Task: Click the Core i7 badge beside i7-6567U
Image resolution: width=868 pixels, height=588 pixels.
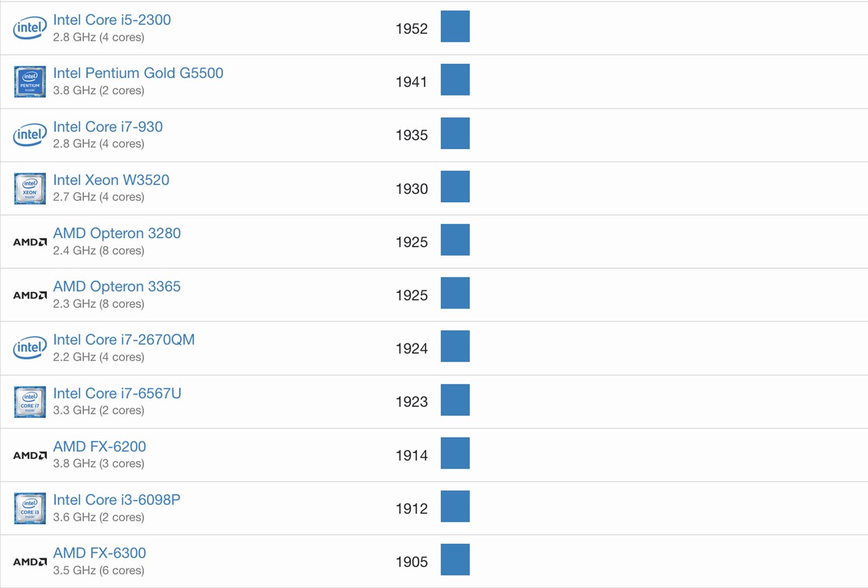Action: [x=30, y=401]
